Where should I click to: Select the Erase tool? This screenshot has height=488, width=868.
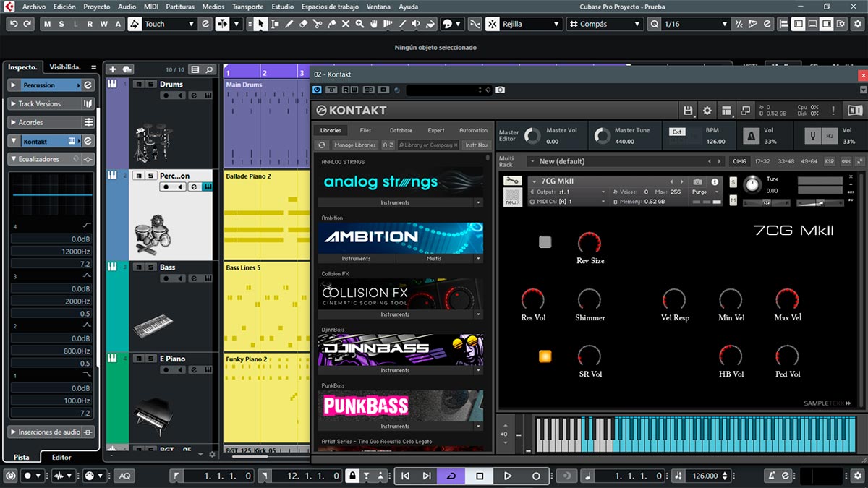coord(304,24)
